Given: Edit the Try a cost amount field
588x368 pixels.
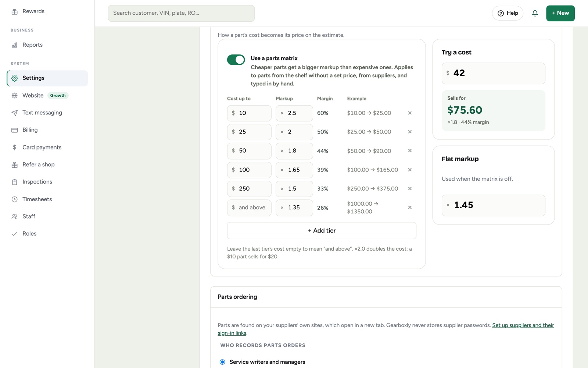Looking at the screenshot, I should point(494,73).
